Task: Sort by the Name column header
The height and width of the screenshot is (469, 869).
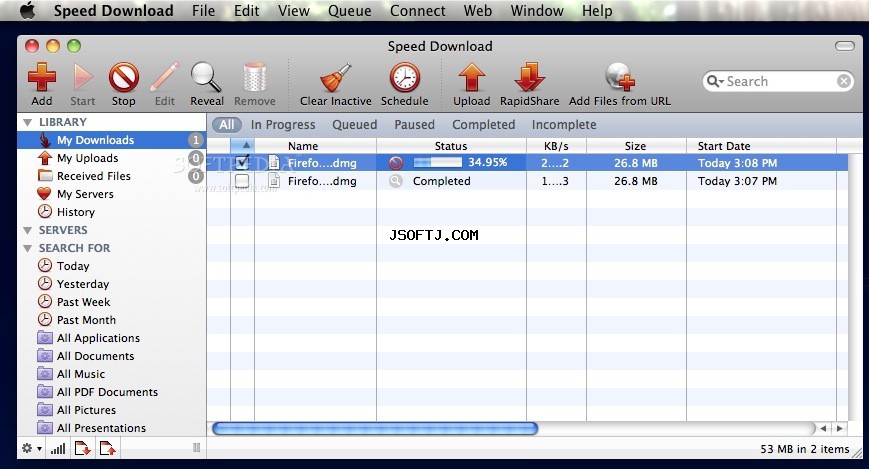Action: click(315, 146)
